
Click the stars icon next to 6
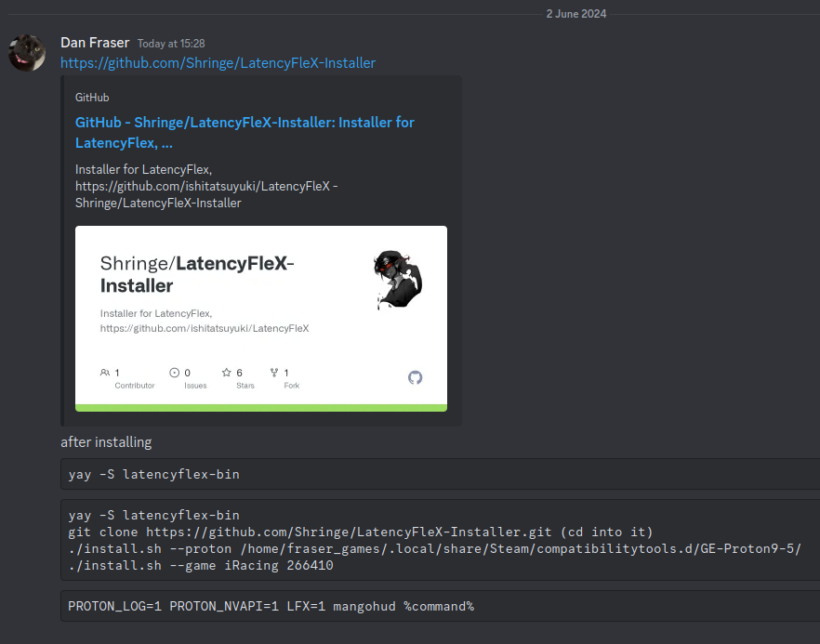(x=227, y=372)
